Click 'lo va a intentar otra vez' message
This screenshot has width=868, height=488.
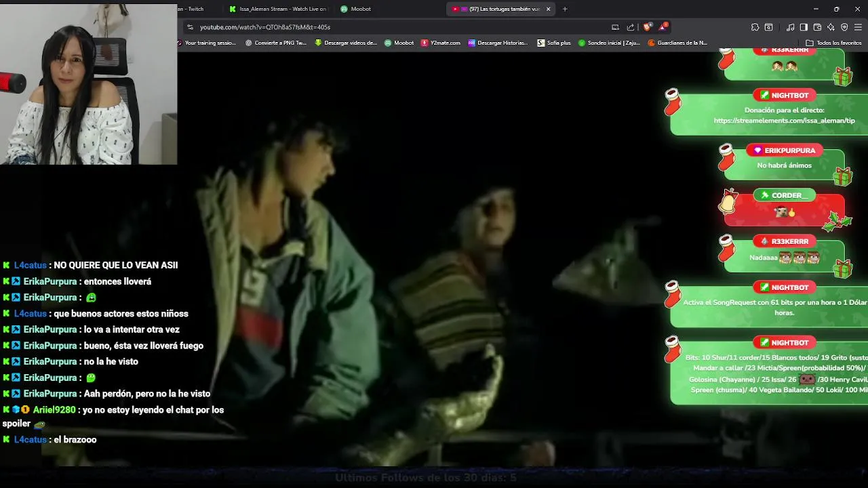tap(132, 329)
